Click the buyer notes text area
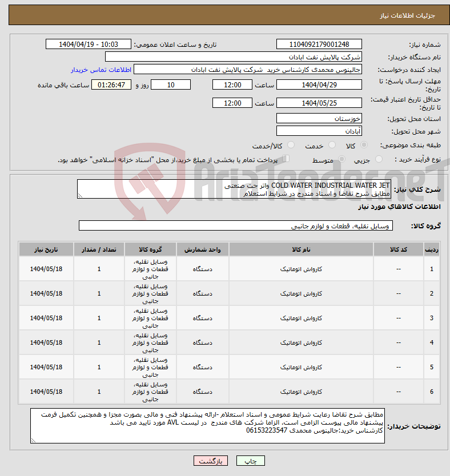Viewport: 450px width, 476px height. (207, 426)
